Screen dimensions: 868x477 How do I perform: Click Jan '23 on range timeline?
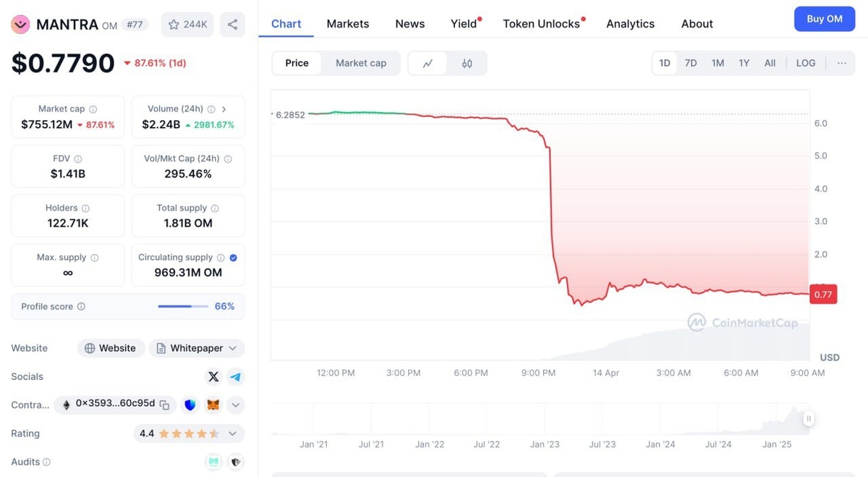(x=545, y=444)
